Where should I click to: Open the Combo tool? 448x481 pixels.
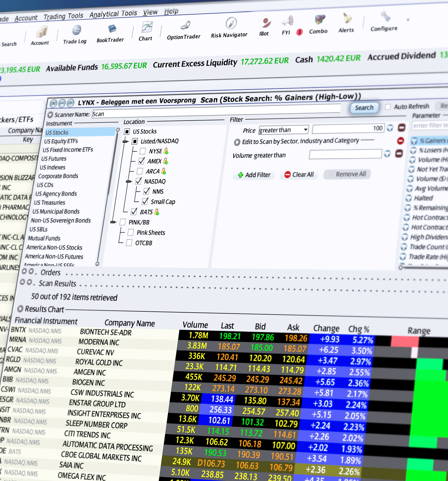pos(319,25)
